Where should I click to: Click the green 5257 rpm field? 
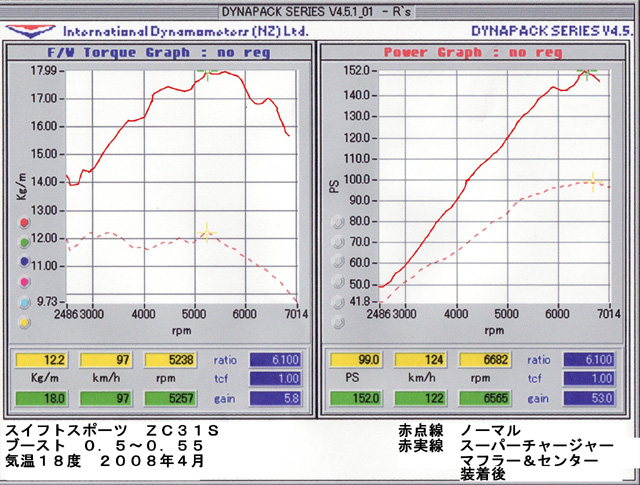point(170,398)
